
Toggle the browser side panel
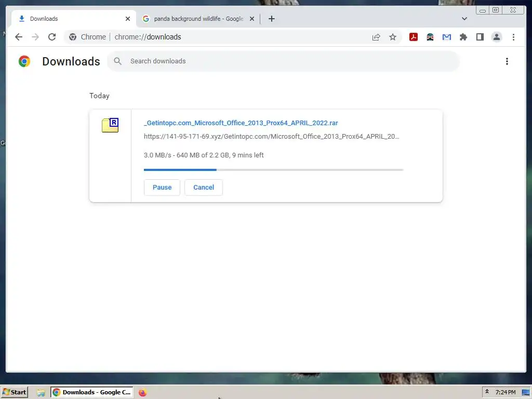coord(480,37)
